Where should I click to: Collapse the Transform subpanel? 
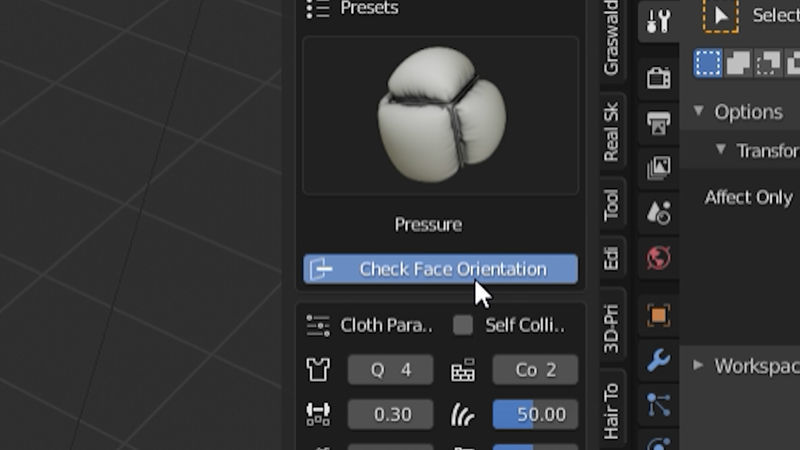point(720,149)
